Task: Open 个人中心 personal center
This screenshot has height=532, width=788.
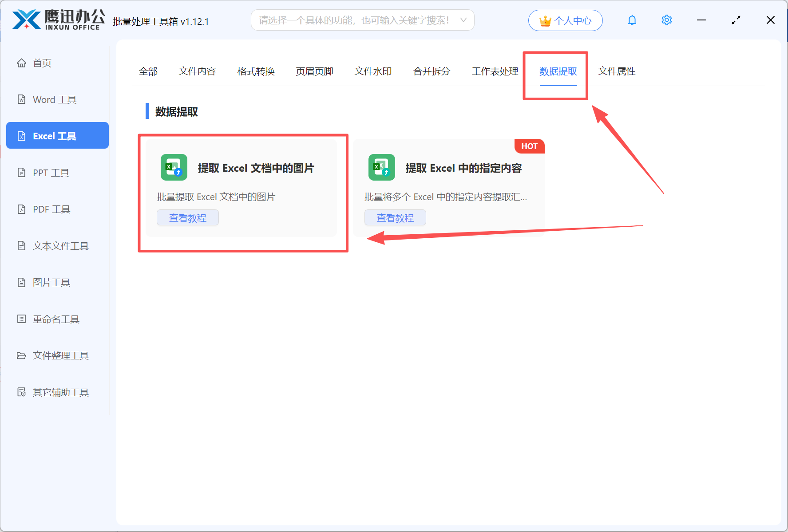Action: tap(565, 20)
